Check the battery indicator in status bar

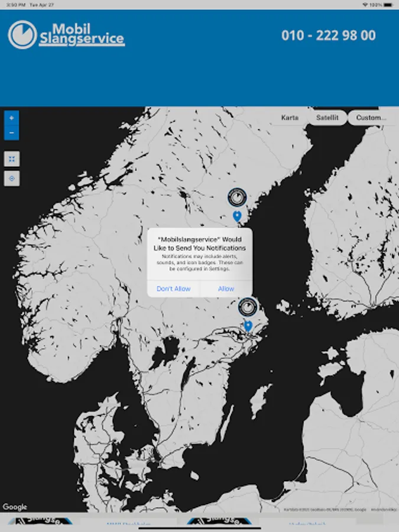pos(389,5)
